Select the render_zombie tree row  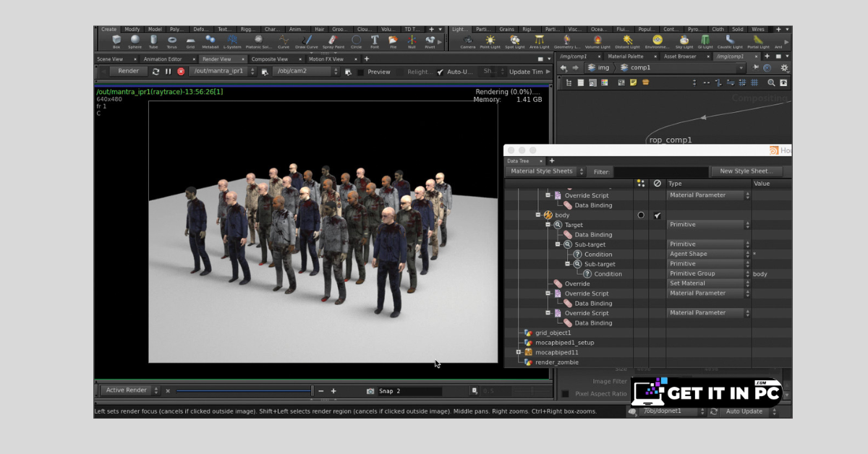[x=557, y=362]
